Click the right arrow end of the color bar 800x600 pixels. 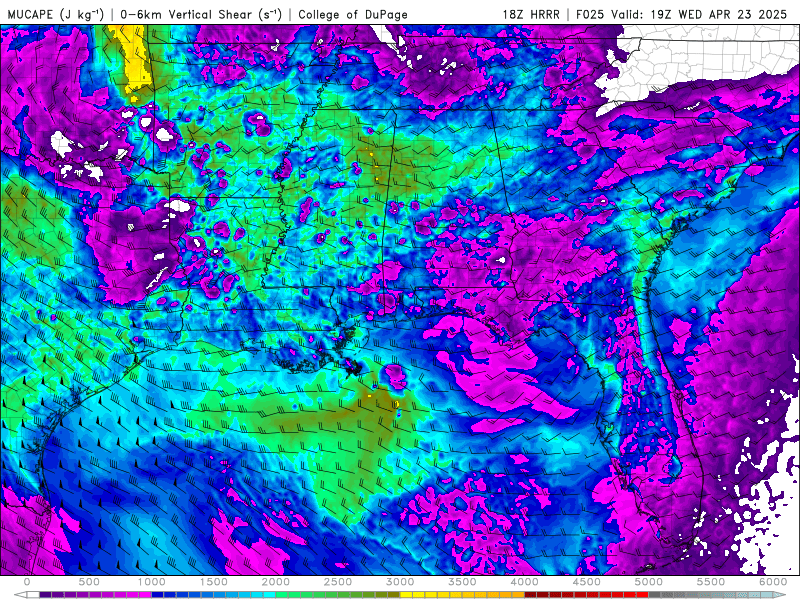click(x=781, y=595)
